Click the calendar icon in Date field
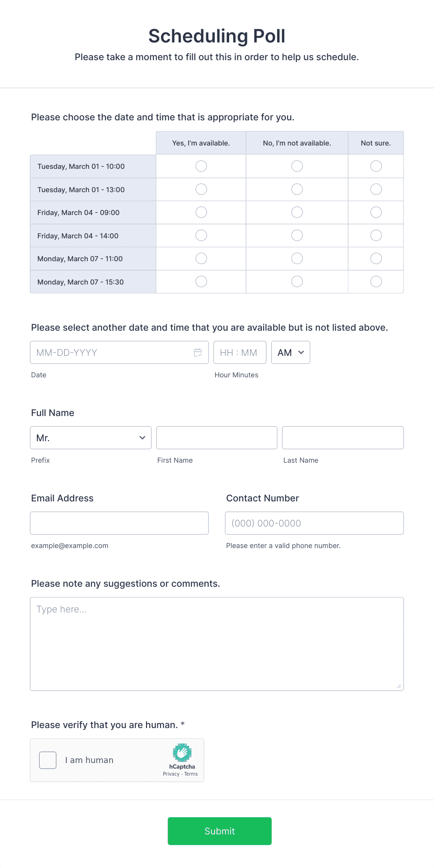The image size is (434, 868). coord(198,353)
